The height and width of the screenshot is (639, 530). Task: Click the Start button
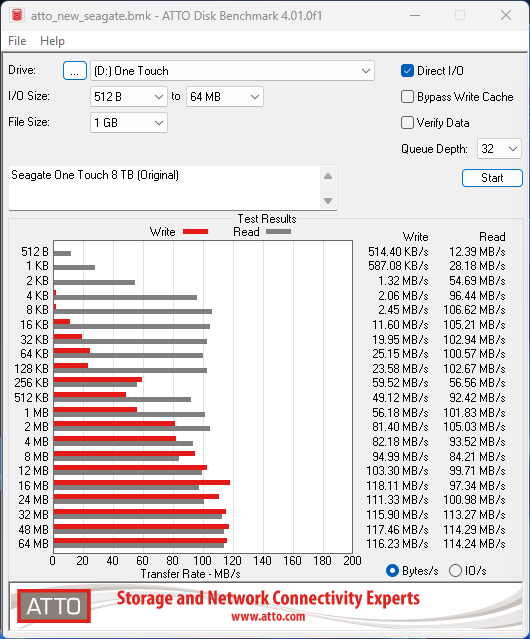(492, 178)
